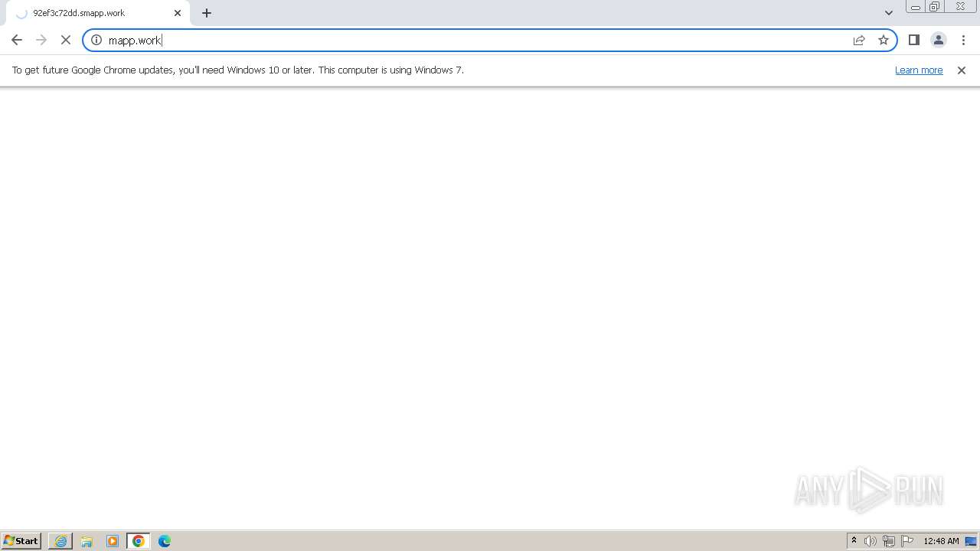Launch Internet Explorer from taskbar

(x=60, y=541)
